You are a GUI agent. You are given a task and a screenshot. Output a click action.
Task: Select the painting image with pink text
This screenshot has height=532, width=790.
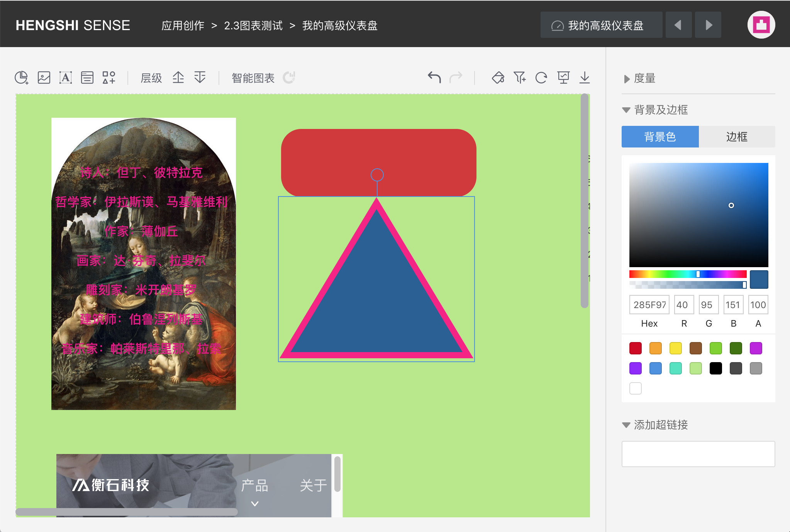(144, 264)
